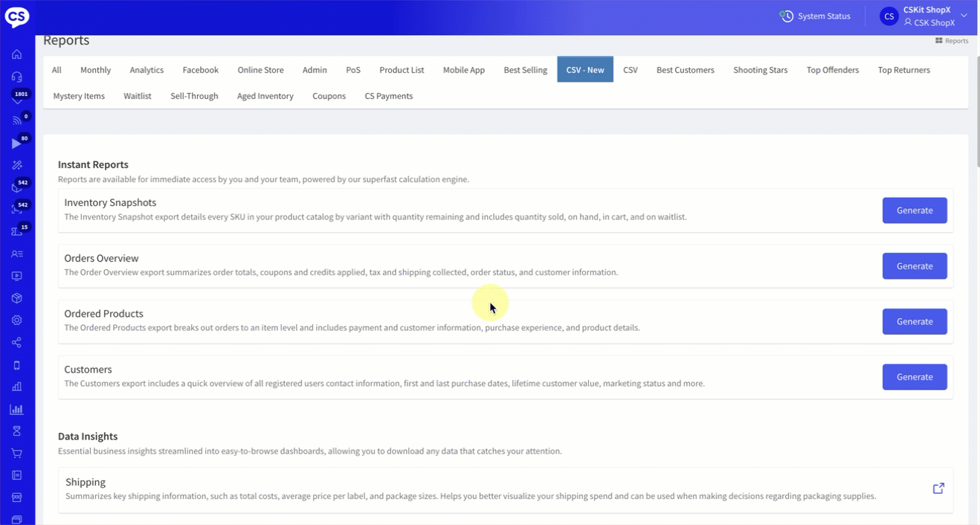Open the Aged Inventory tab

(265, 96)
